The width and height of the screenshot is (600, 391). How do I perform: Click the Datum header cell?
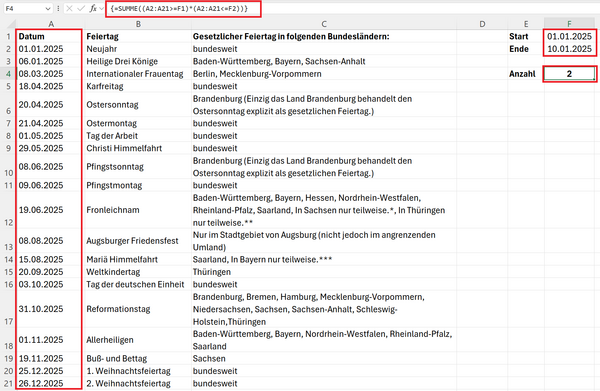tap(49, 36)
